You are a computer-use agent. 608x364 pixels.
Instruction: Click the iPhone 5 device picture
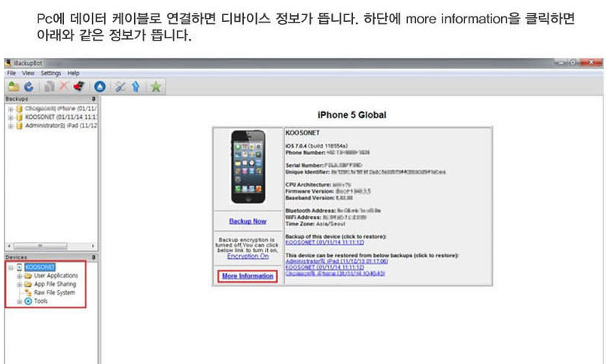248,167
